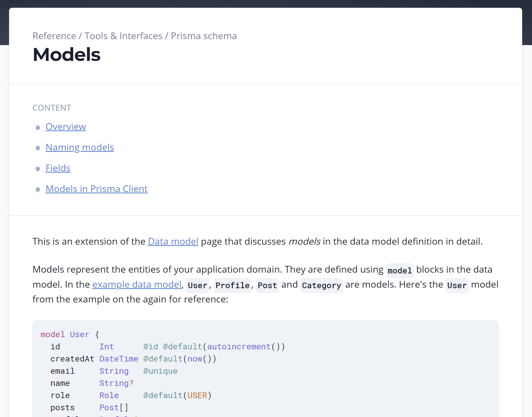The width and height of the screenshot is (532, 417).
Task: Click the CONTENT section label
Action: 52,108
